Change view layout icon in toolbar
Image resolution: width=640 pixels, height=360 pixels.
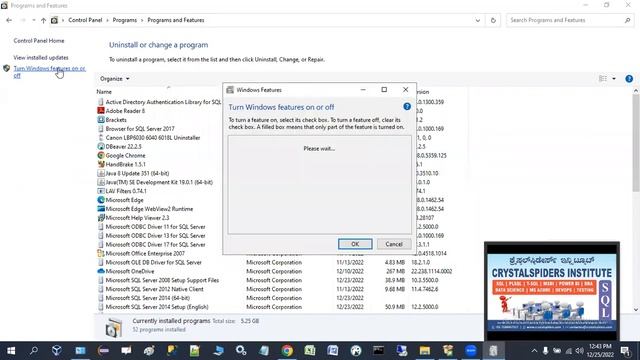pyautogui.click(x=603, y=79)
